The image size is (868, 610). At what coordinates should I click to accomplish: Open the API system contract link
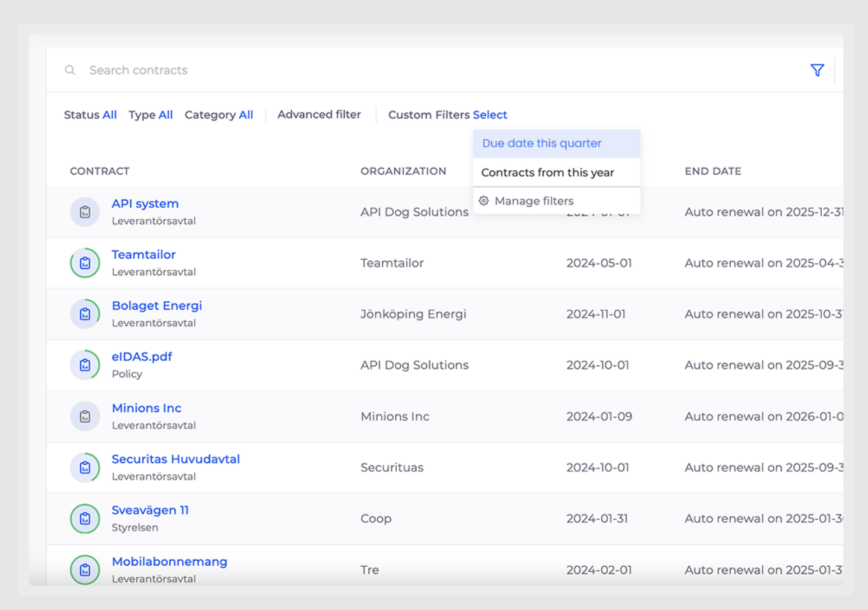point(145,204)
